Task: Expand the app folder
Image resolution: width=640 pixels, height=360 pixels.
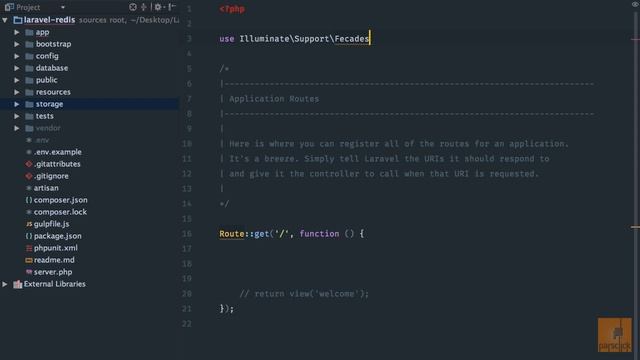Action: click(x=17, y=32)
